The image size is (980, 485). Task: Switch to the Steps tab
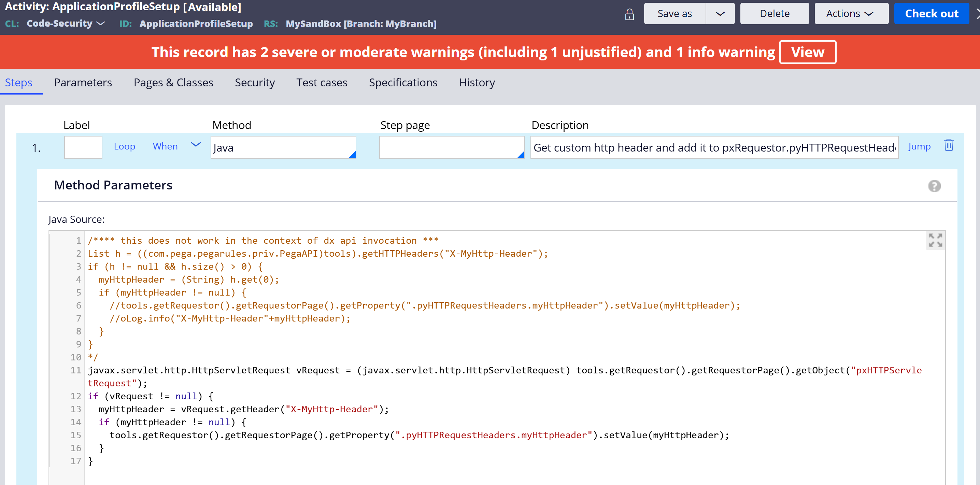pos(19,83)
